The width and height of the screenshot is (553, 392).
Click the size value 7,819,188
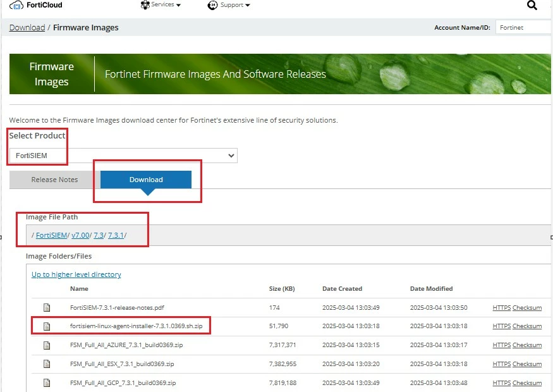click(x=283, y=383)
